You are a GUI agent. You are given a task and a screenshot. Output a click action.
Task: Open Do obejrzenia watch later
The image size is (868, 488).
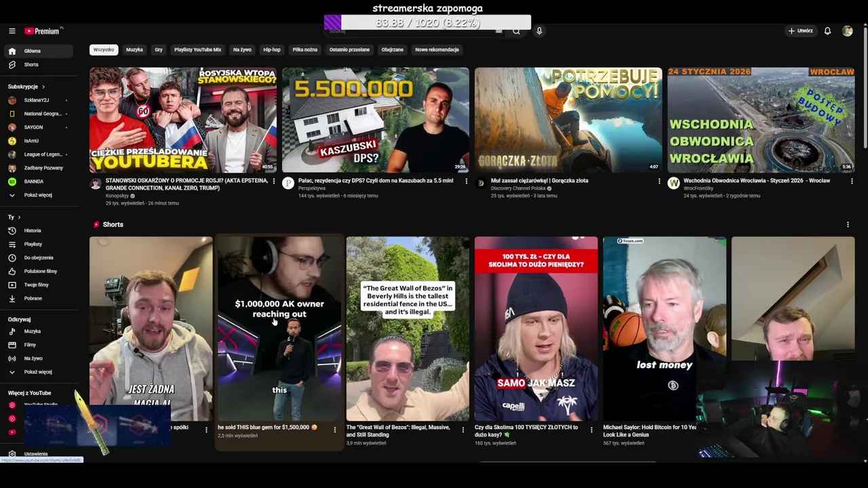38,258
